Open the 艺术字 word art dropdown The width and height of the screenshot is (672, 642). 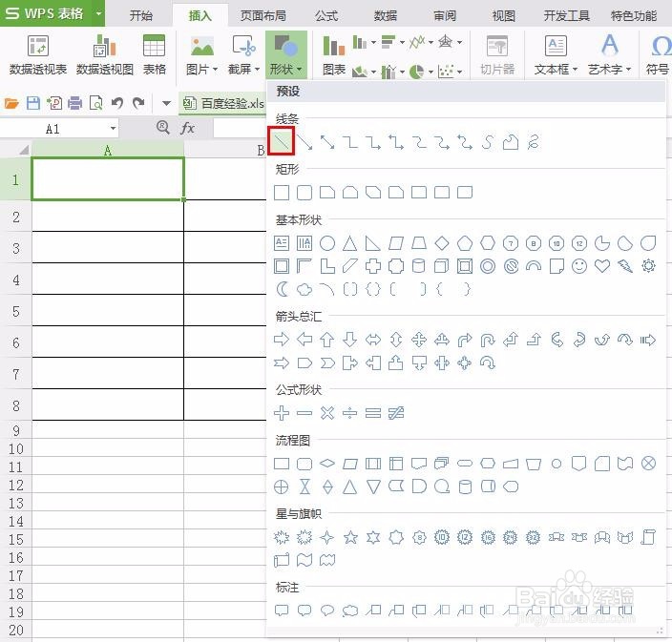pyautogui.click(x=609, y=54)
